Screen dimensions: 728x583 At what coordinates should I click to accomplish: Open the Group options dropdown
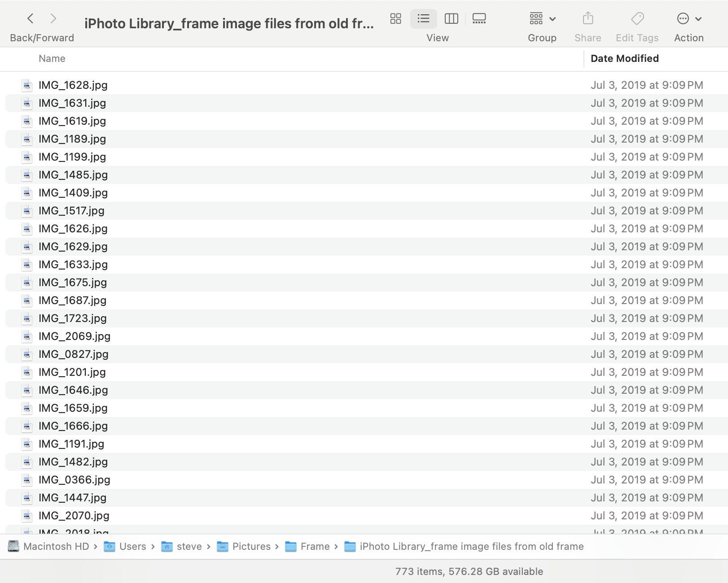(543, 18)
